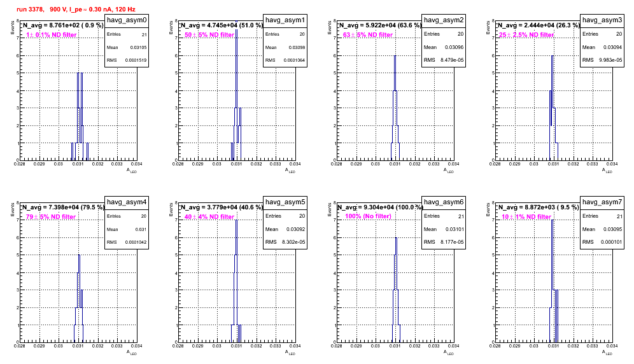Click the N_avg = 8.761e+02 label
Screen dimensions: 634x364
[x=63, y=25]
